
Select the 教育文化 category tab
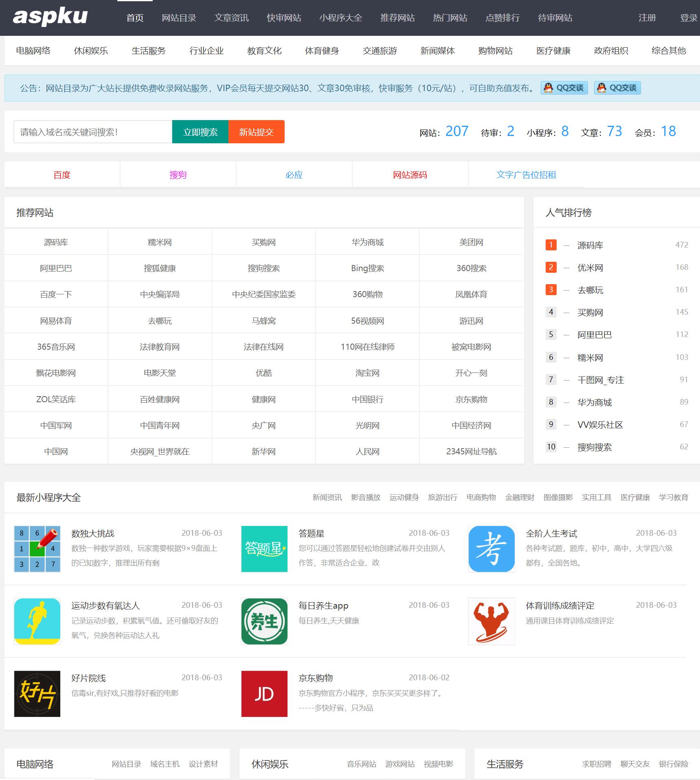(x=264, y=50)
